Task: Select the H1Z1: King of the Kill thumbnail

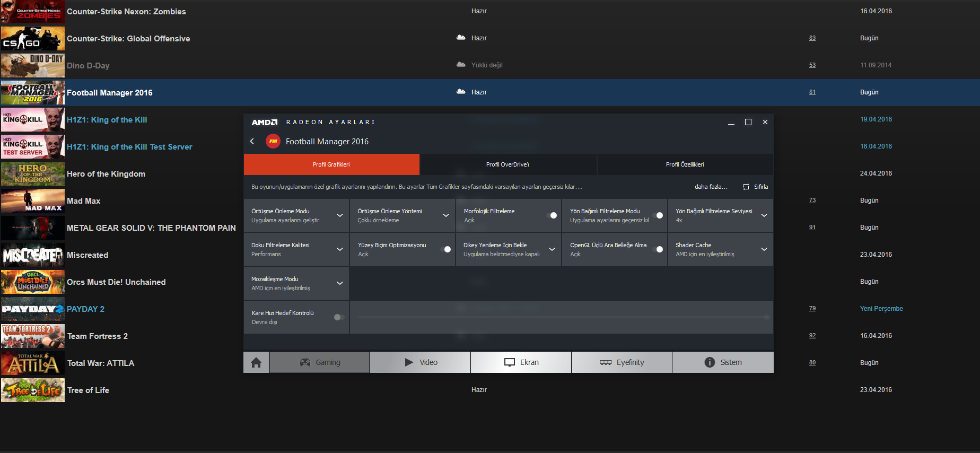Action: 33,120
